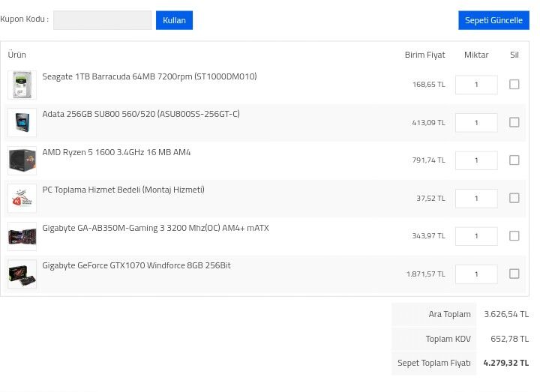Check Sil box for Adata 256GB SU800
This screenshot has width=540, height=392.
pyautogui.click(x=514, y=122)
